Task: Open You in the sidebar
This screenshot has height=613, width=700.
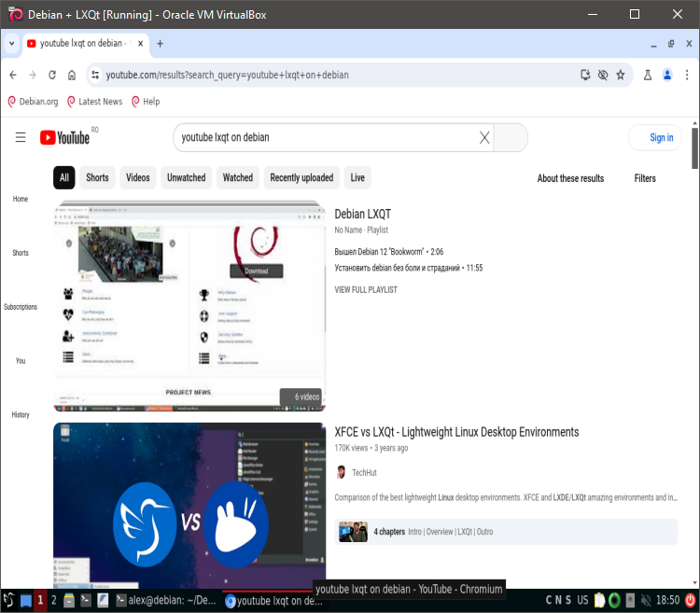Action: [21, 361]
